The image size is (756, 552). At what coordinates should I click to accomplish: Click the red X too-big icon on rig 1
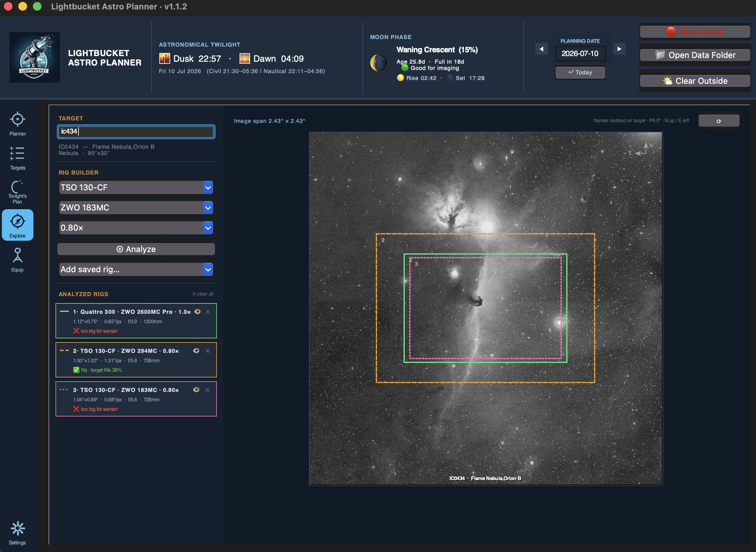pyautogui.click(x=76, y=331)
